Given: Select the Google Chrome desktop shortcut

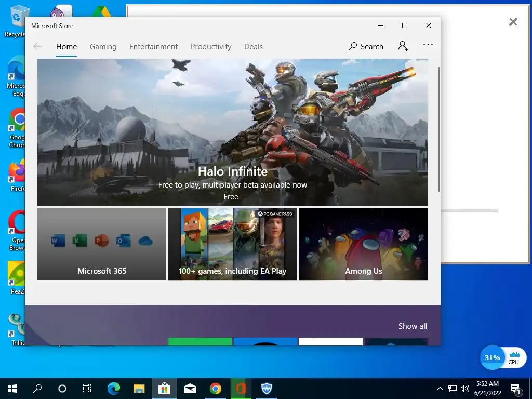Looking at the screenshot, I should (x=16, y=129).
